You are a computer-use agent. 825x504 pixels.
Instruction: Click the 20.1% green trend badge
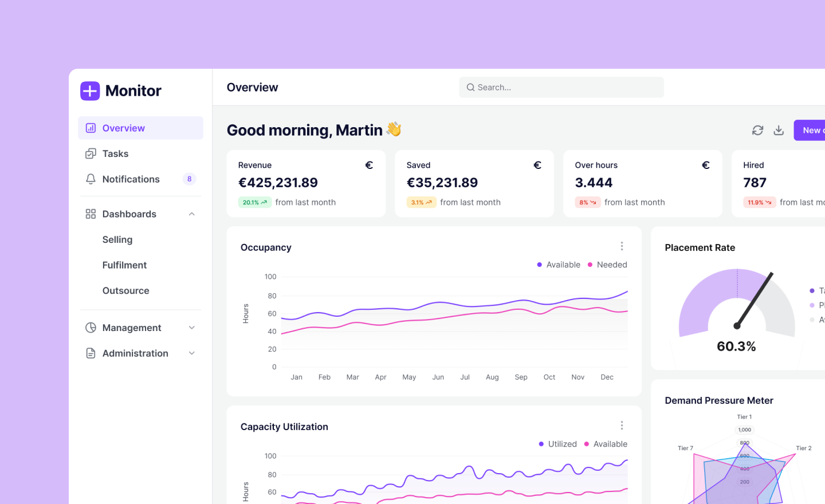coord(255,202)
